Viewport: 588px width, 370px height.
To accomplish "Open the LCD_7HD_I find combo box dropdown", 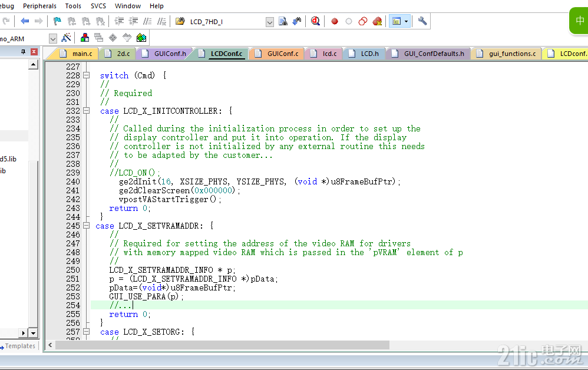I will coord(270,22).
